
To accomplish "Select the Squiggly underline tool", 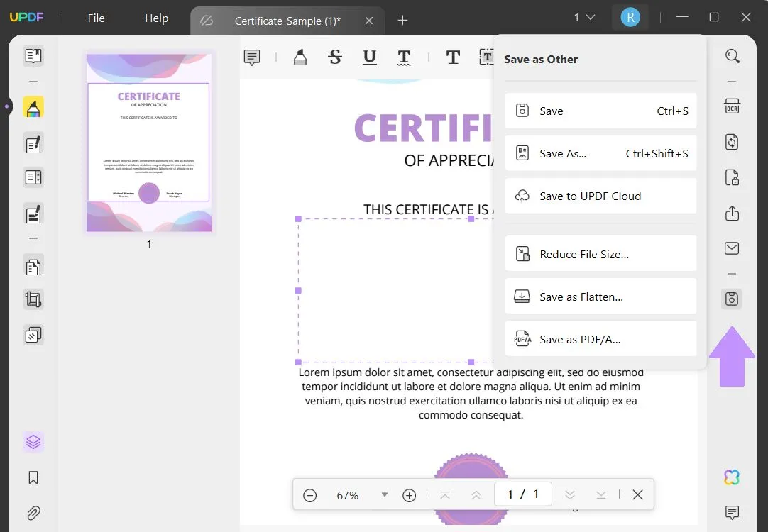I will pos(404,57).
